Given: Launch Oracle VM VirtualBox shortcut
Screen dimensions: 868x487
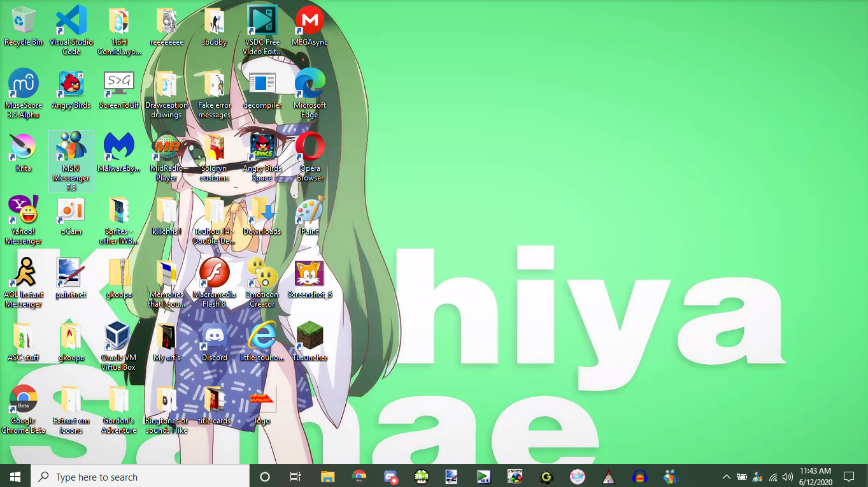Looking at the screenshot, I should pos(119,346).
